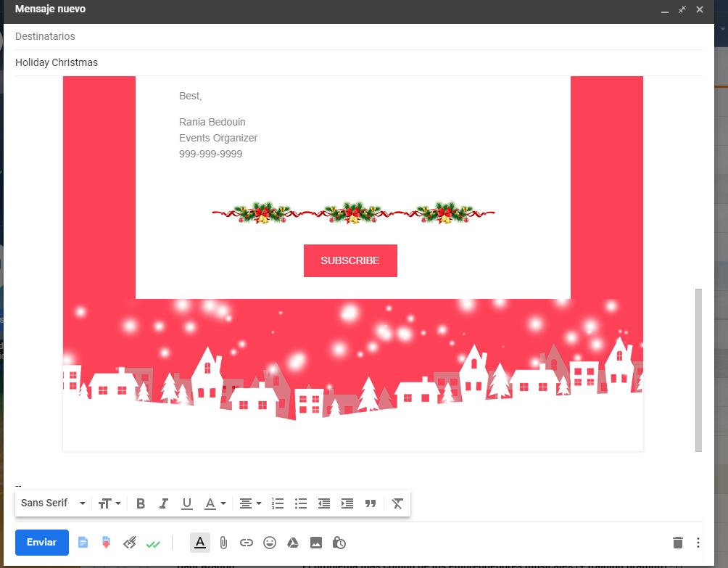728x568 pixels.
Task: Toggle italic formatting
Action: pyautogui.click(x=164, y=503)
